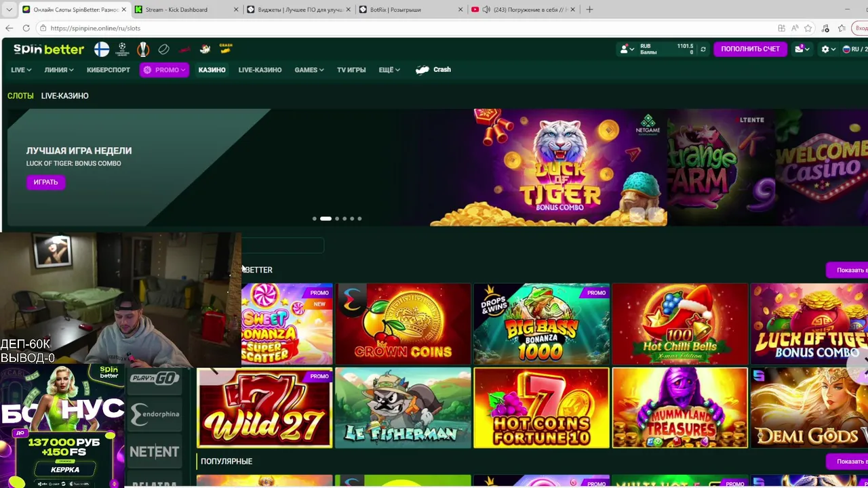Expand the LIVE menu dropdown
The image size is (868, 488).
point(21,70)
